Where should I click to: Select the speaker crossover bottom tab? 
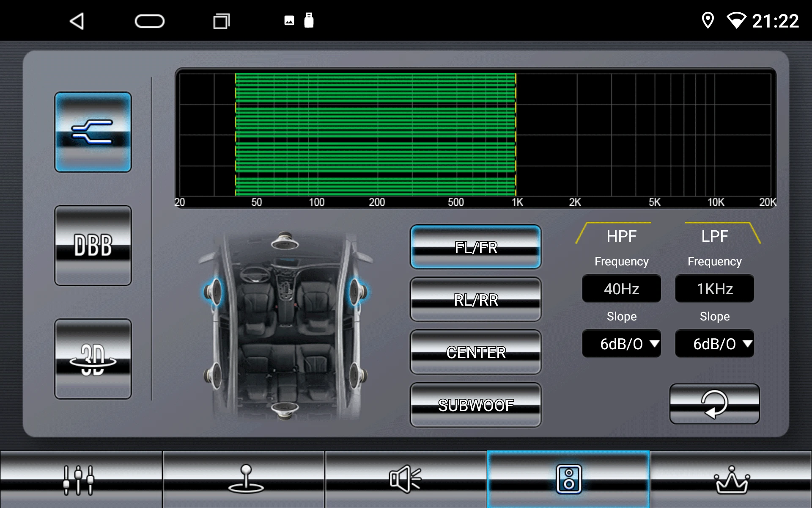click(568, 480)
